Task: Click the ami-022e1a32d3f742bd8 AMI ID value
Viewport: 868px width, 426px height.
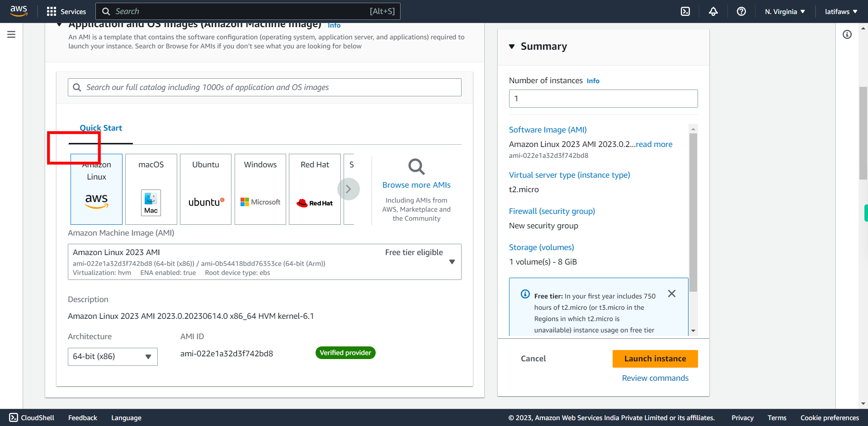Action: click(226, 354)
